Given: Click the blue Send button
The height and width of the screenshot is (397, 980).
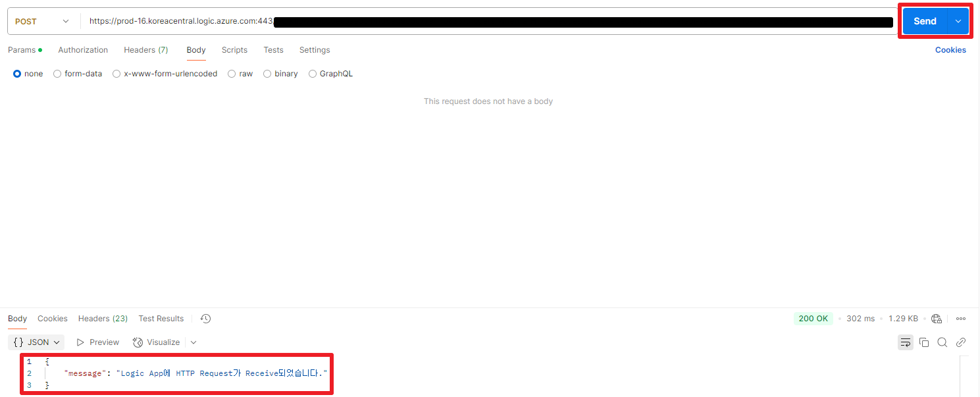Looking at the screenshot, I should click(924, 21).
